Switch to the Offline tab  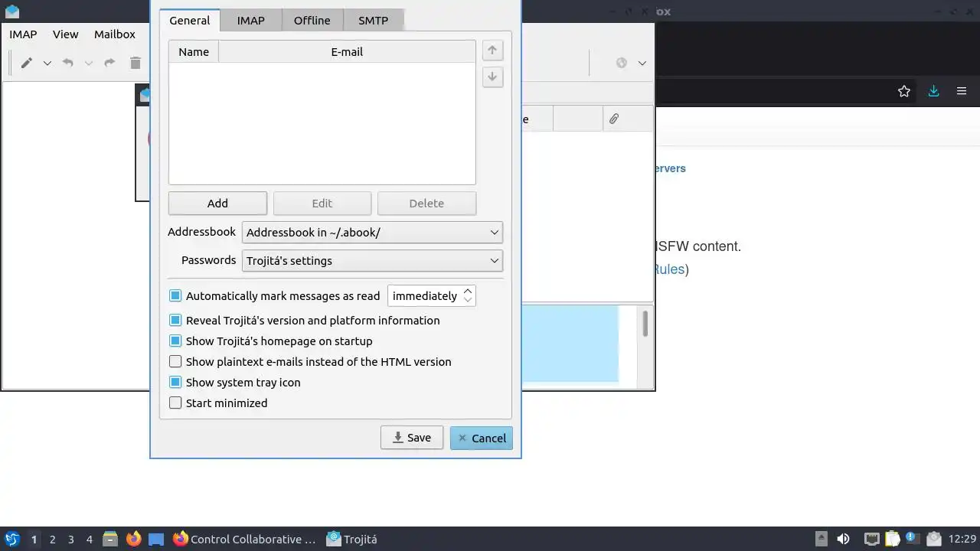click(x=312, y=21)
